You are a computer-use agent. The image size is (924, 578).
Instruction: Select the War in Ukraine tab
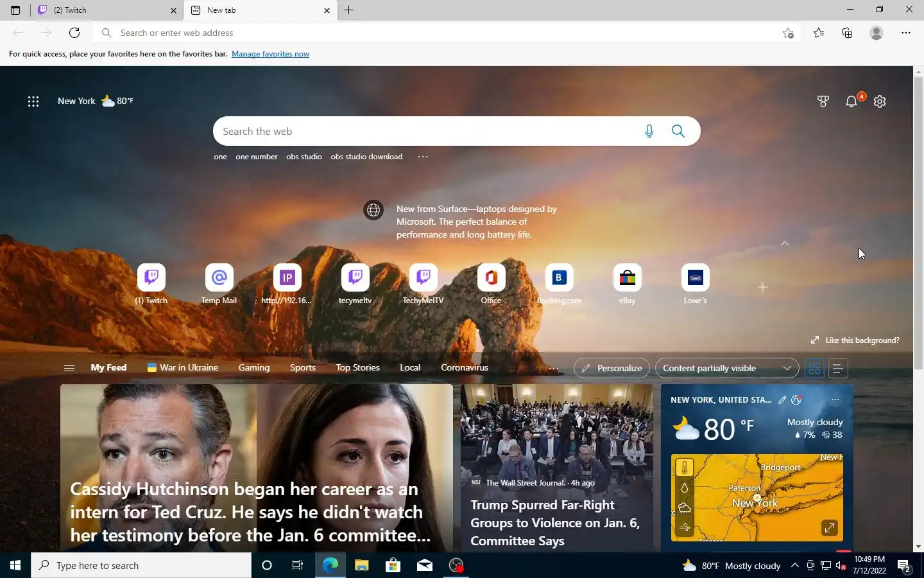(x=183, y=367)
